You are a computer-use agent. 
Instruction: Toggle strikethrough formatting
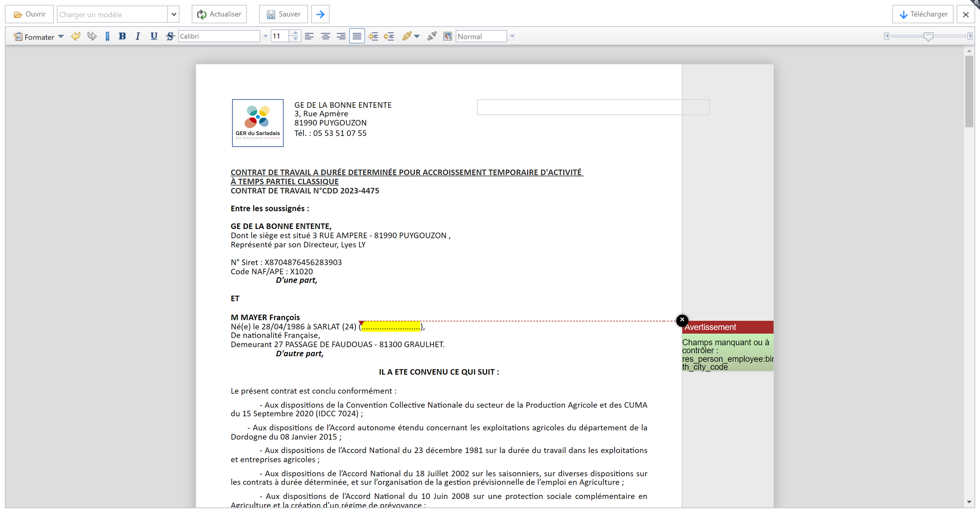pyautogui.click(x=170, y=36)
